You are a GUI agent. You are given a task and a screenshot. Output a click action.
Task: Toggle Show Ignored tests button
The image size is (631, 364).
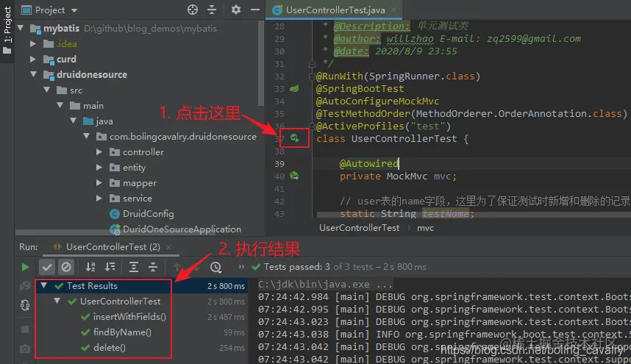66,267
